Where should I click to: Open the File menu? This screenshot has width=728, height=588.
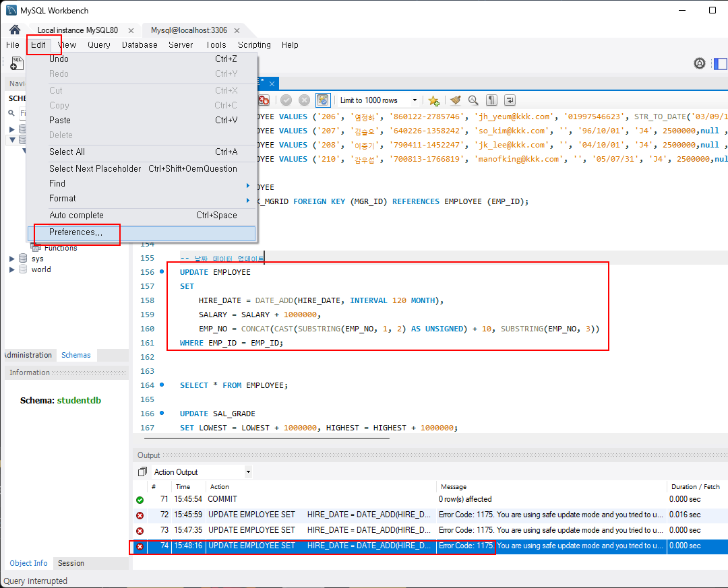pyautogui.click(x=13, y=45)
